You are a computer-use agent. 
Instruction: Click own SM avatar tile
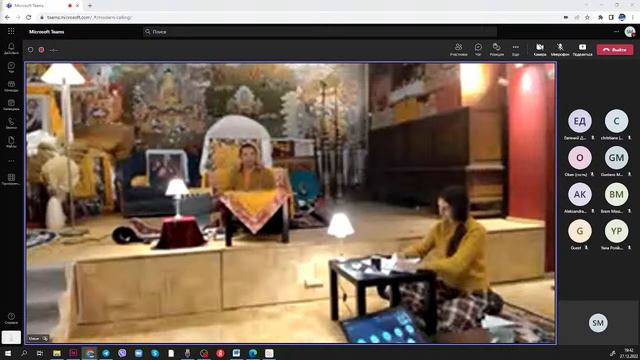[598, 323]
